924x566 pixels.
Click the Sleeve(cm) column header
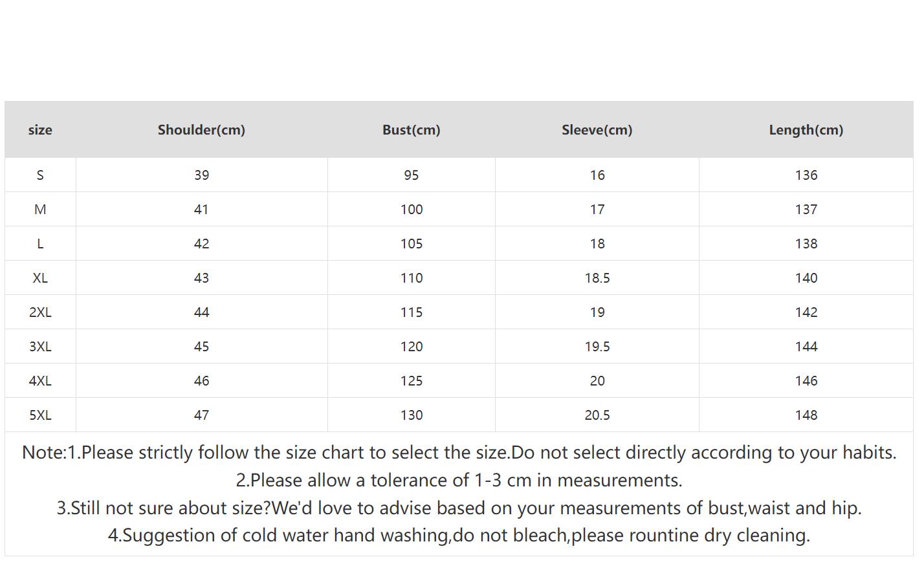pyautogui.click(x=597, y=130)
